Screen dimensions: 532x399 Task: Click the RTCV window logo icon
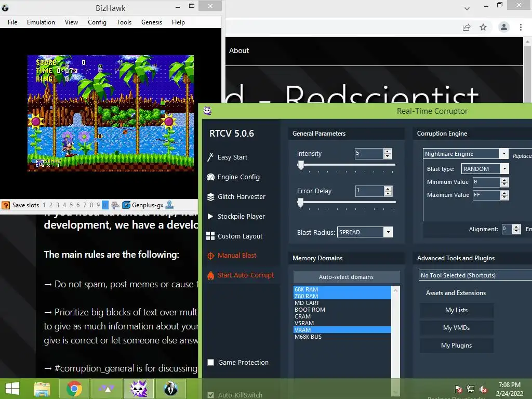click(x=207, y=111)
